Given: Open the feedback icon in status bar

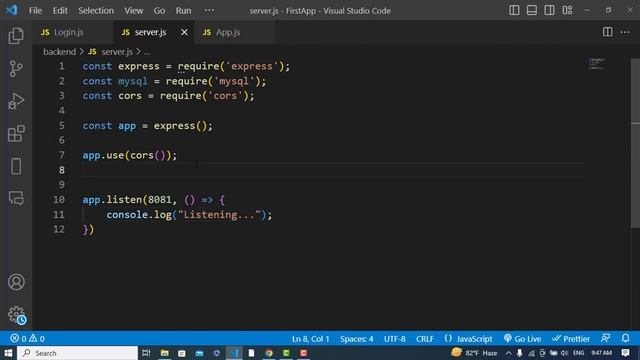Looking at the screenshot, I should point(606,338).
